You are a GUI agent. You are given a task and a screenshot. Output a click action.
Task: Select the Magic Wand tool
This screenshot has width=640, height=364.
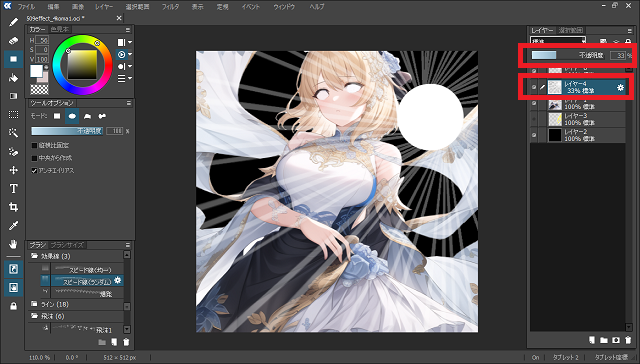click(13, 133)
